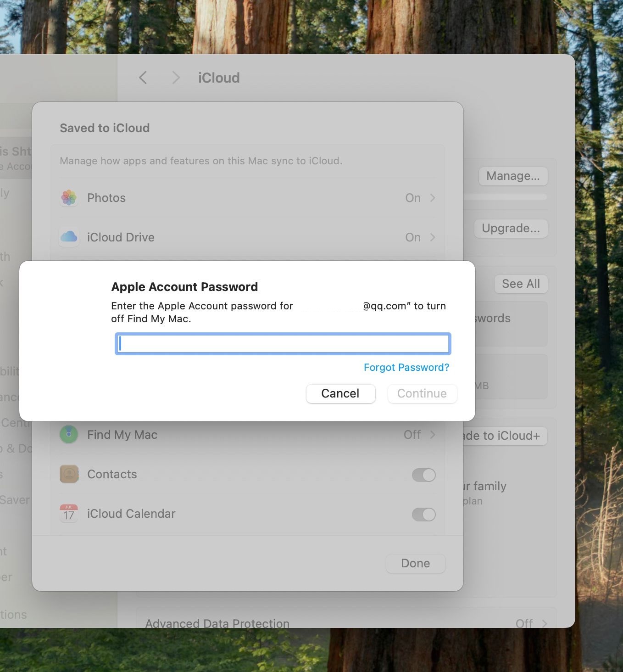Image resolution: width=623 pixels, height=672 pixels.
Task: Click the "iCloud Calendar" row label
Action: tap(131, 513)
